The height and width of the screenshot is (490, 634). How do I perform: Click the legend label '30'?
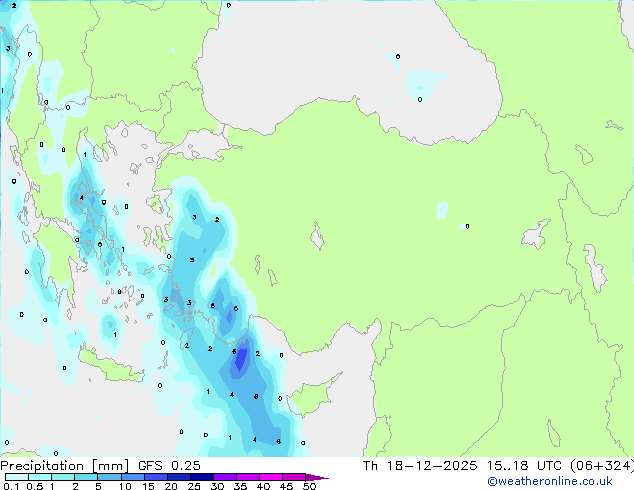pyautogui.click(x=217, y=486)
